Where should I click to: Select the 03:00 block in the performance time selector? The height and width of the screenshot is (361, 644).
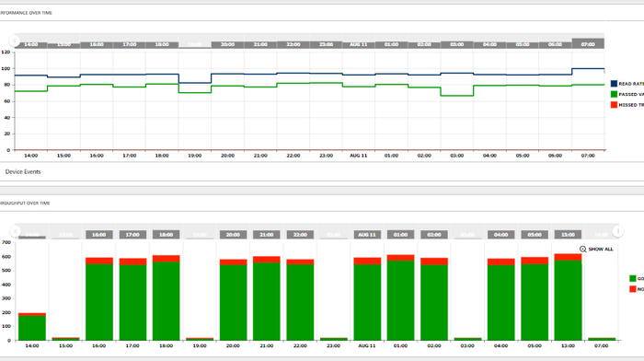(x=456, y=45)
